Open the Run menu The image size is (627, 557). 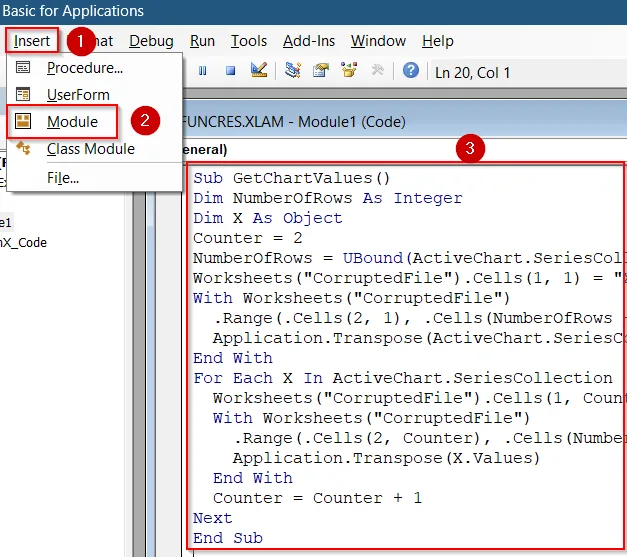[x=202, y=41]
